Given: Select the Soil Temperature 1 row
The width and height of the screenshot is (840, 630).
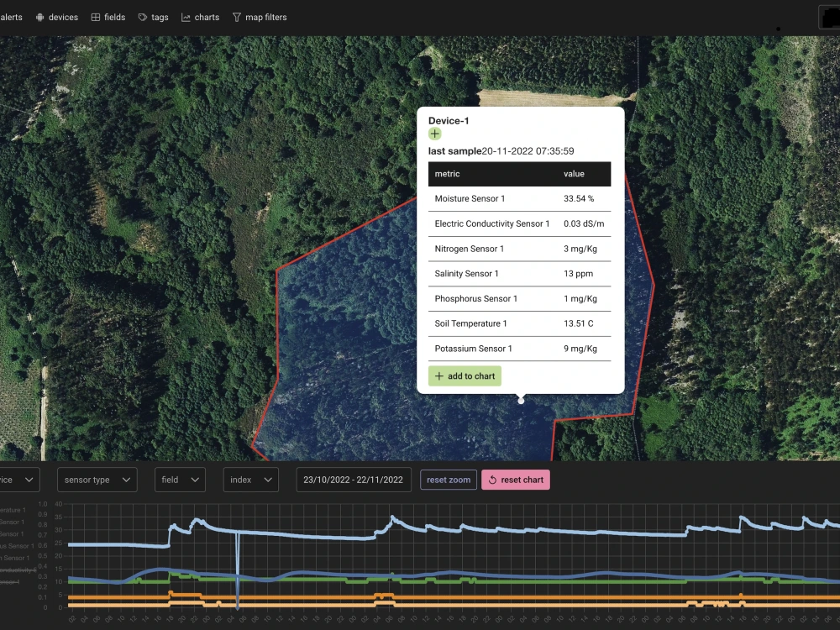Looking at the screenshot, I should [x=519, y=323].
